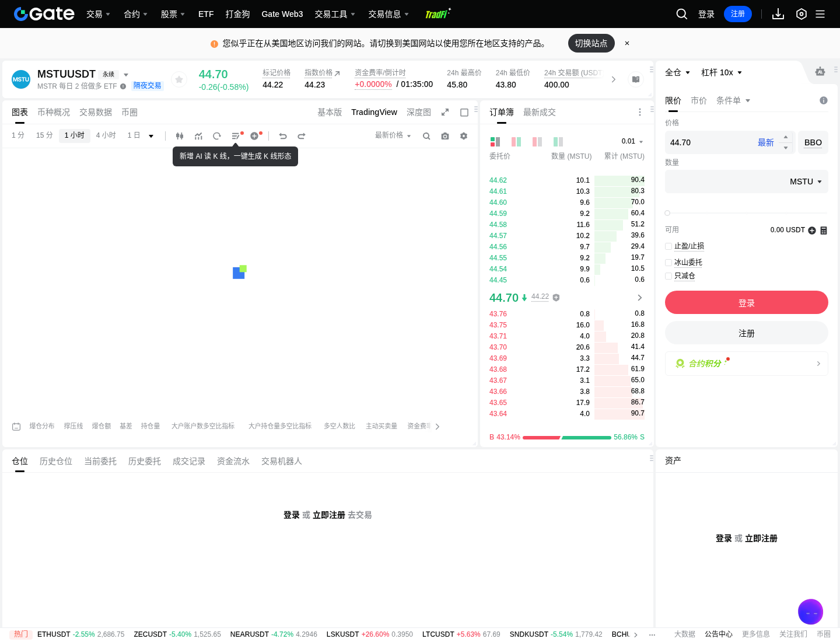Increase the price with the up stepper arrow
The width and height of the screenshot is (840, 642).
pyautogui.click(x=786, y=137)
